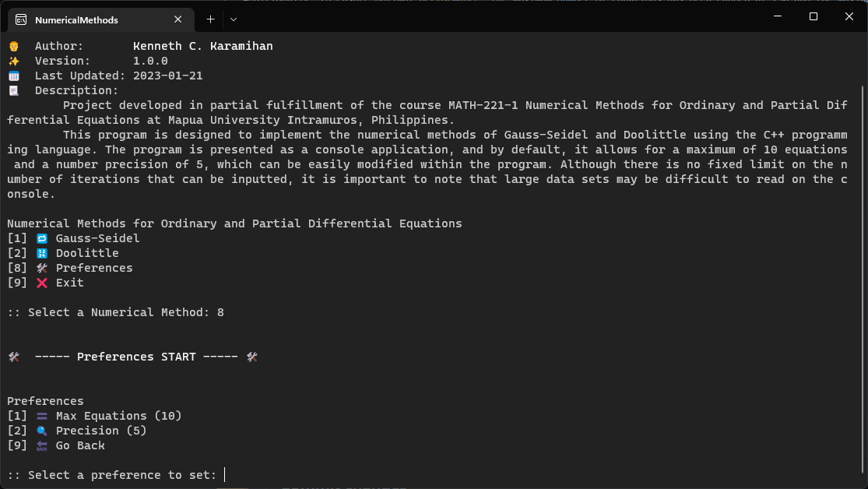Screen dimensions: 868x489
Task: Click the Go Back menu entry
Action: pos(80,445)
